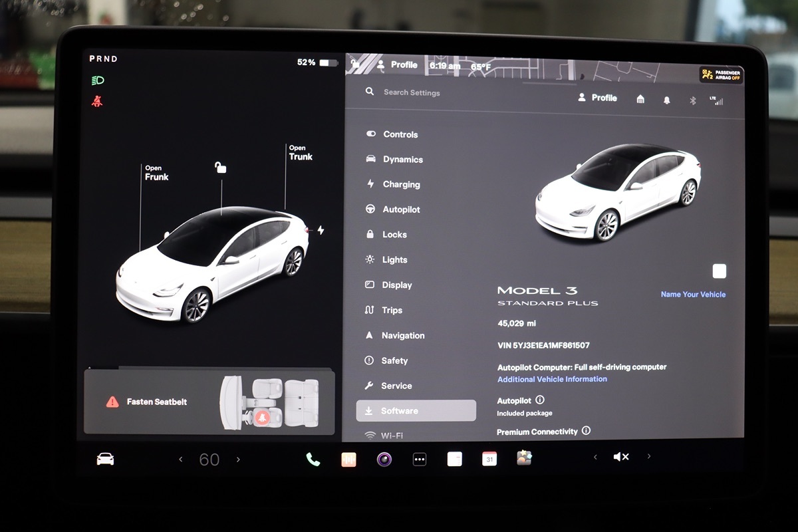This screenshot has height=532, width=798.
Task: Open Profile in the settings header
Action: coord(597,98)
